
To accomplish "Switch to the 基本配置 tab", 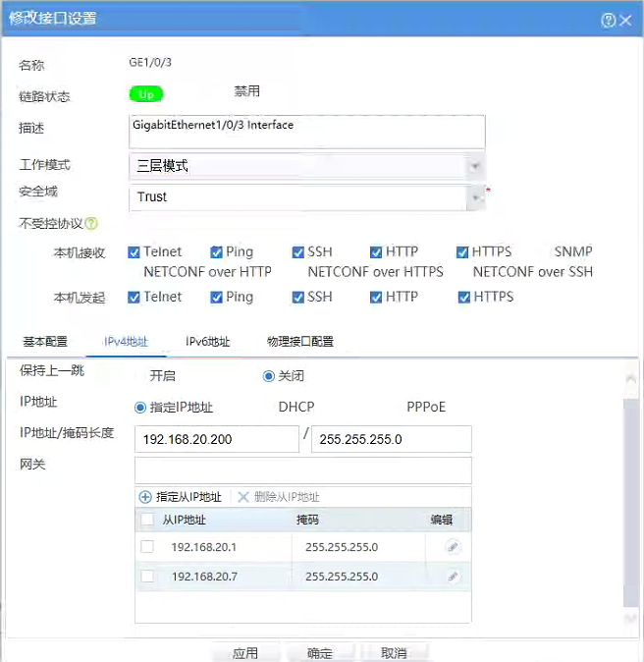I will pos(45,341).
